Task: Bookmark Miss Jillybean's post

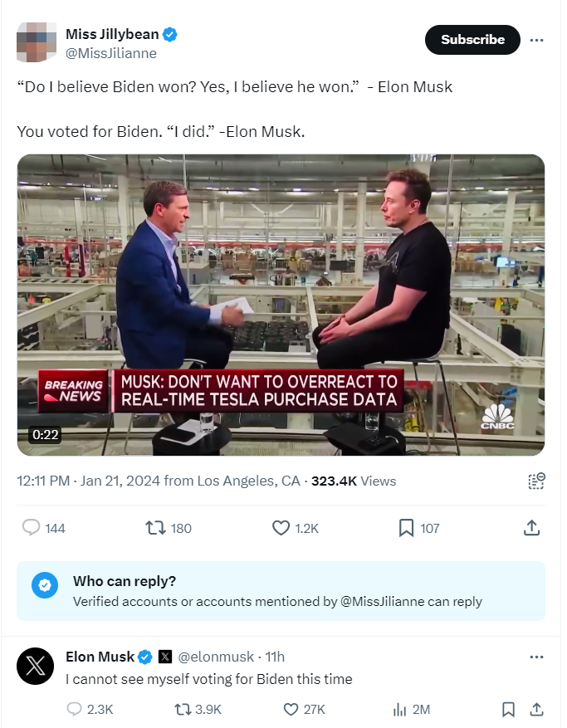Action: [407, 528]
